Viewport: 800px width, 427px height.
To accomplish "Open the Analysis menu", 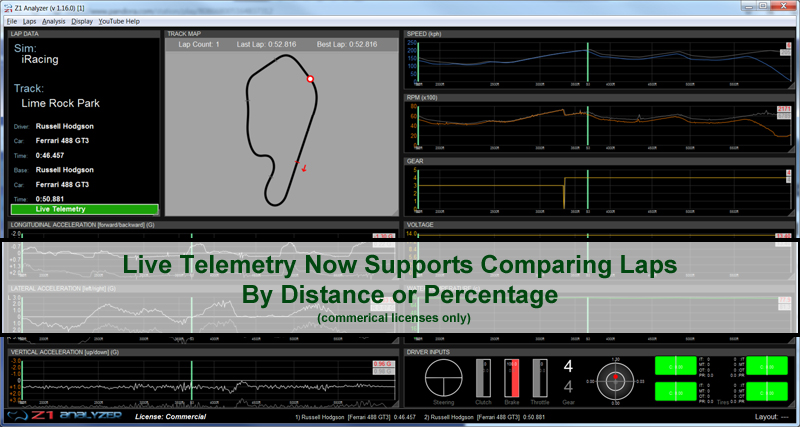I will coord(54,21).
